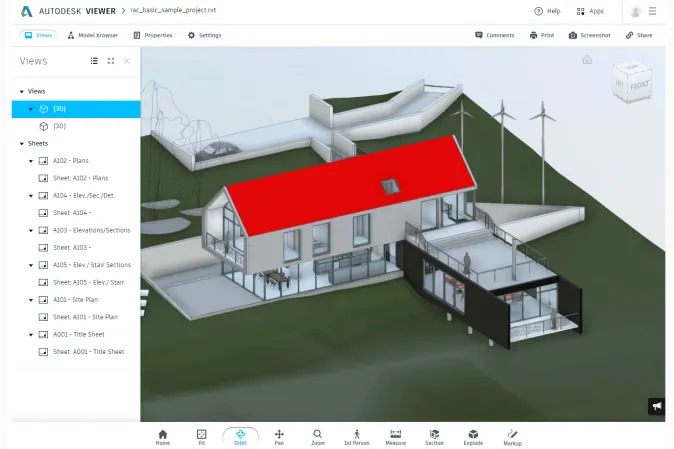Click the Share button
The height and width of the screenshot is (449, 674).
638,35
